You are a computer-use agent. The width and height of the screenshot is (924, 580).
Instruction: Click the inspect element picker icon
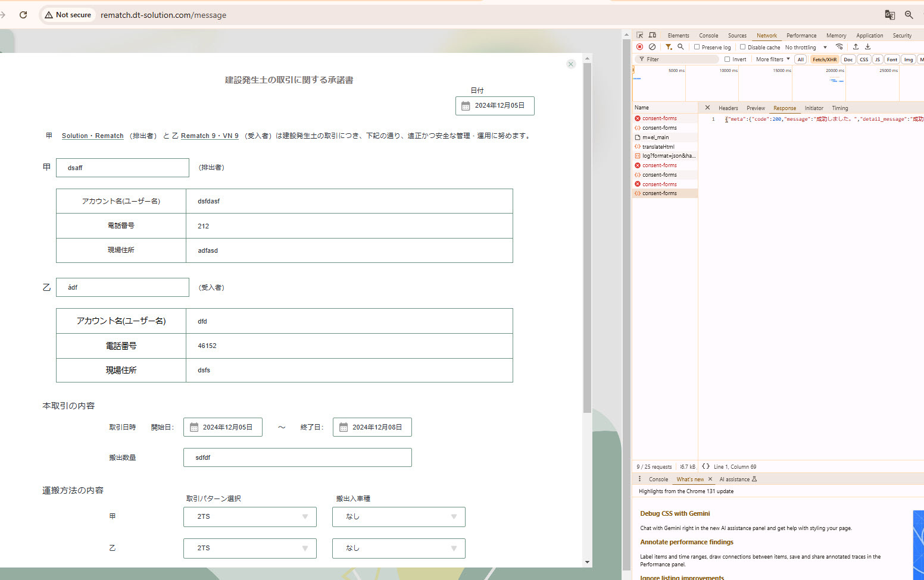640,35
